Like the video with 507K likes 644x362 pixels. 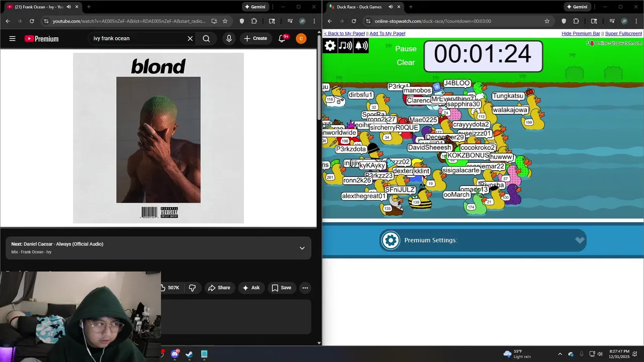click(170, 288)
